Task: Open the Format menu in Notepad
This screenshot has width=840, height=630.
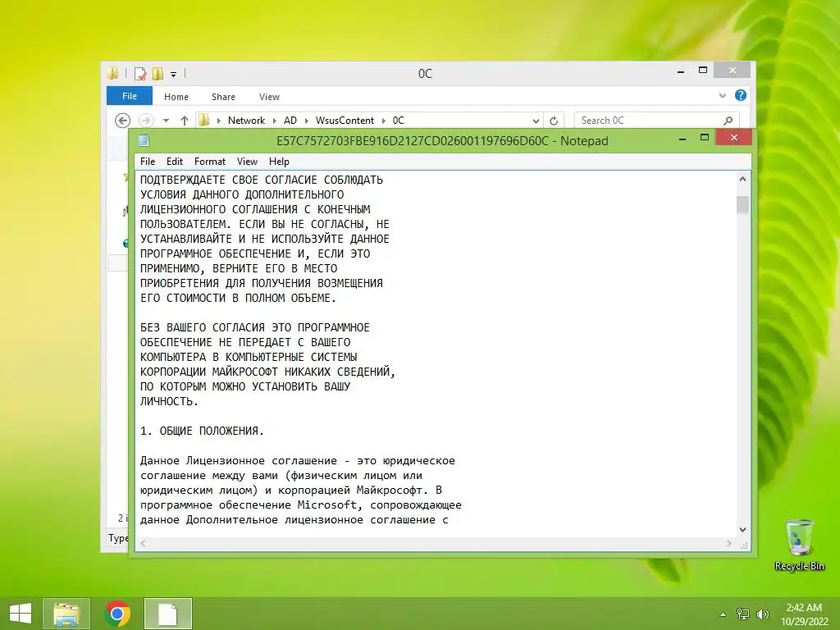Action: (x=209, y=162)
